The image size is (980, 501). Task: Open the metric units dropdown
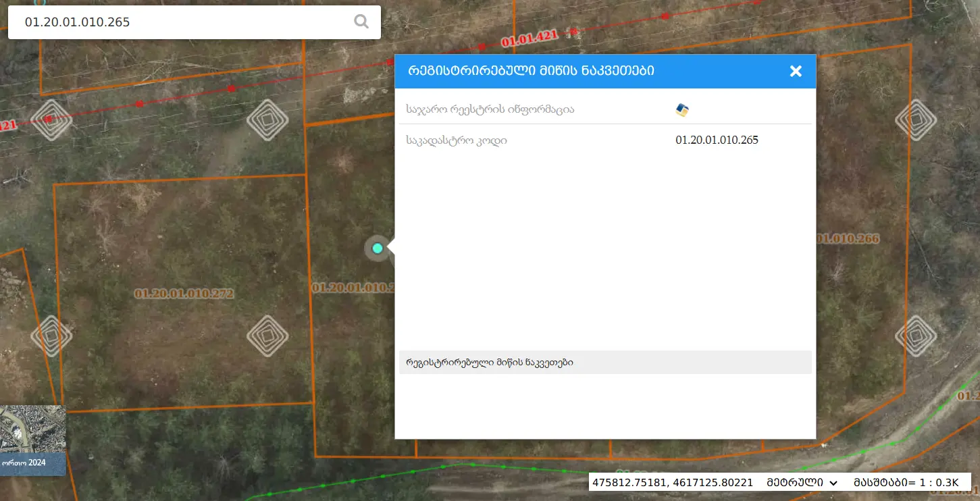point(802,482)
